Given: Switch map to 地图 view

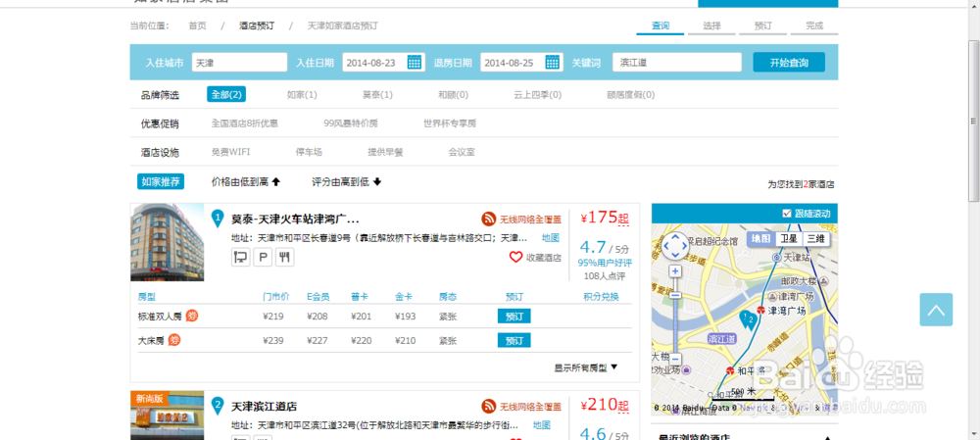Looking at the screenshot, I should (761, 239).
